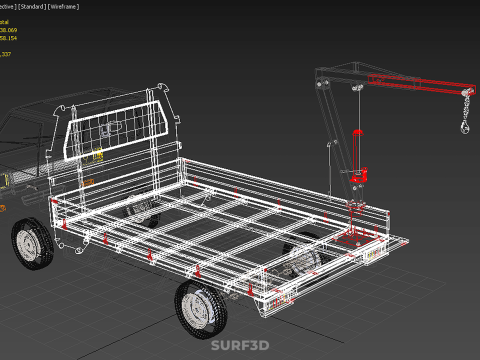
Task: Select the red crane base mounting plate
Action: (x=357, y=238)
